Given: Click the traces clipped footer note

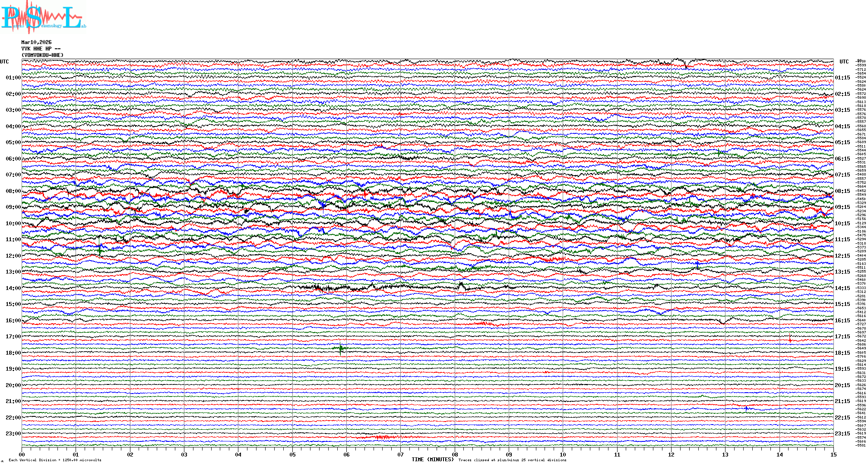Looking at the screenshot, I should click(x=512, y=460).
